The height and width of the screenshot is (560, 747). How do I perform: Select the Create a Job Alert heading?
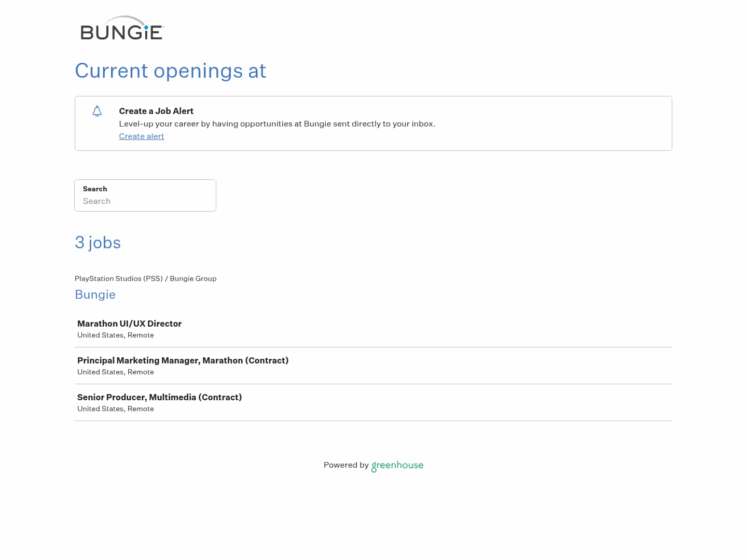(156, 111)
